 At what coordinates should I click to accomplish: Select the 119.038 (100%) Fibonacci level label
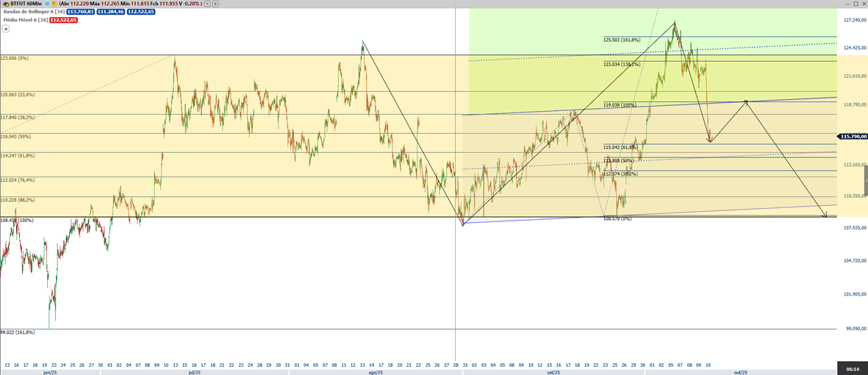(620, 105)
